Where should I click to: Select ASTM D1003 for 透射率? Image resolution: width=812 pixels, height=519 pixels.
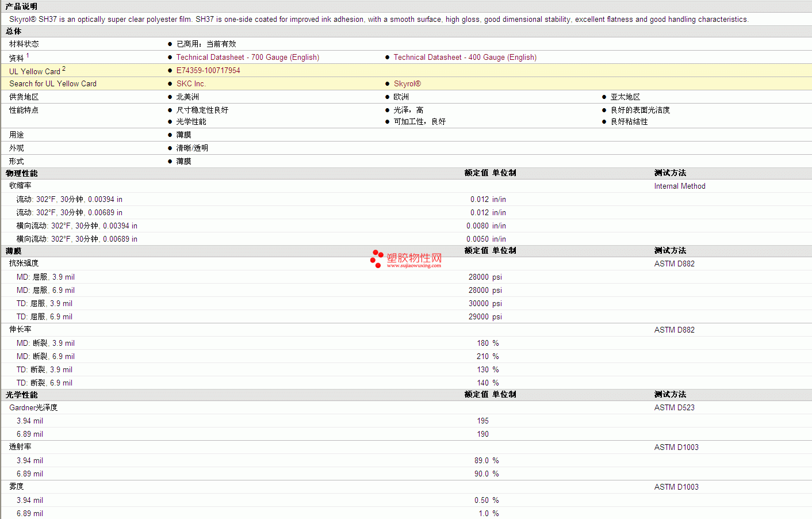coord(676,447)
